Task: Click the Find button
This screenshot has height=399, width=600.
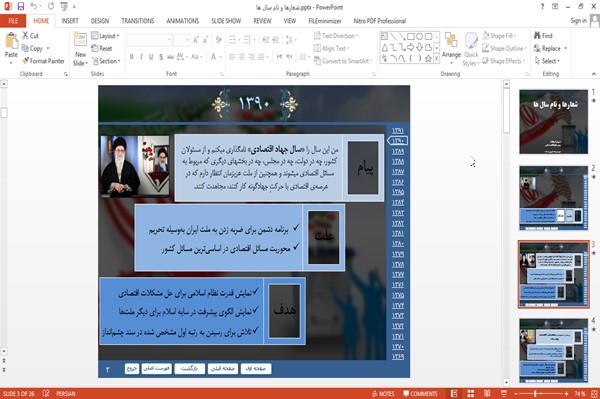Action: coord(543,36)
